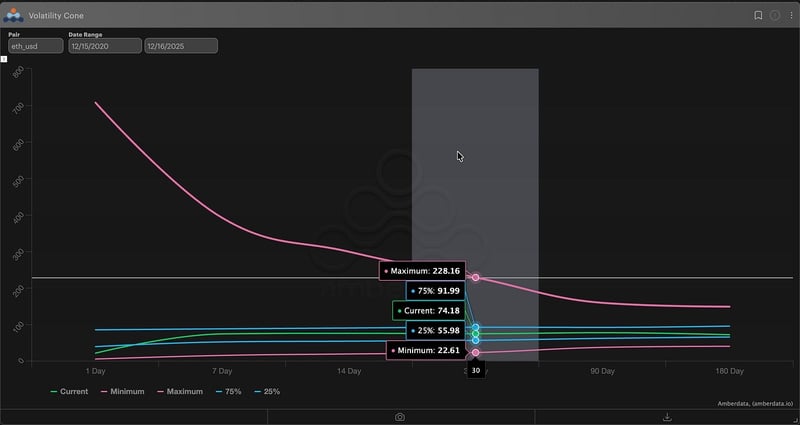
Task: Click the '700' y-axis label
Action: point(18,108)
